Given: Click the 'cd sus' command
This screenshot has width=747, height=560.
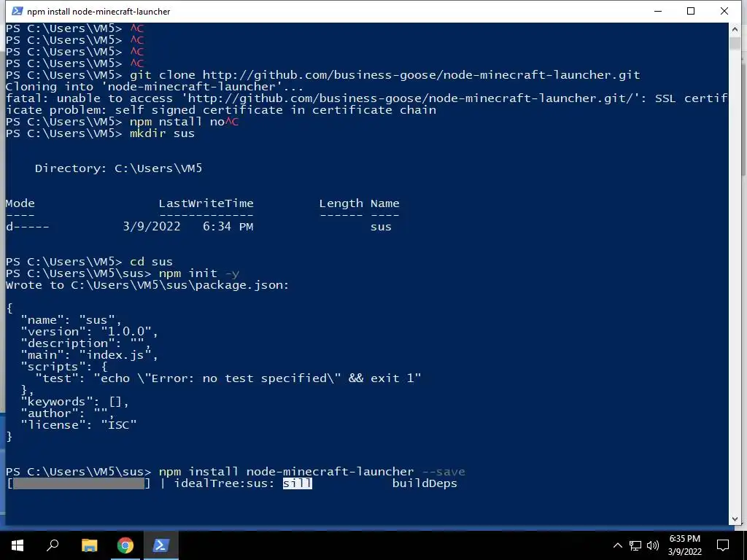Looking at the screenshot, I should coord(151,262).
